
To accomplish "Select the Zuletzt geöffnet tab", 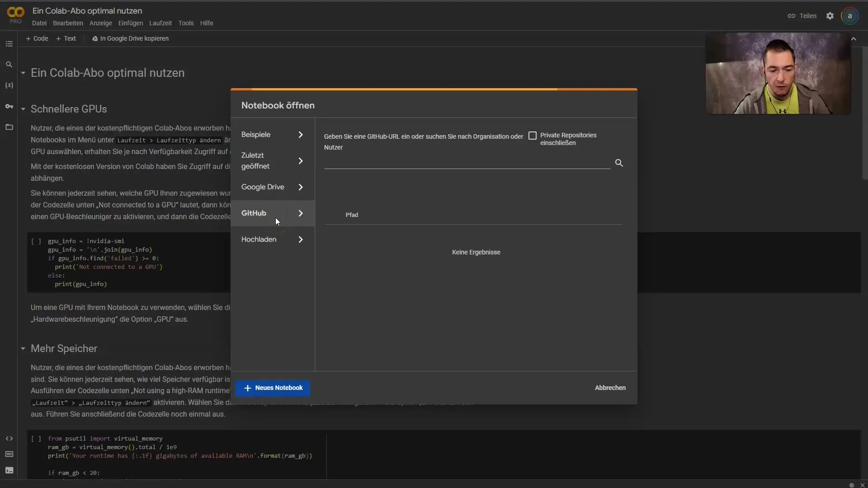I will point(273,161).
